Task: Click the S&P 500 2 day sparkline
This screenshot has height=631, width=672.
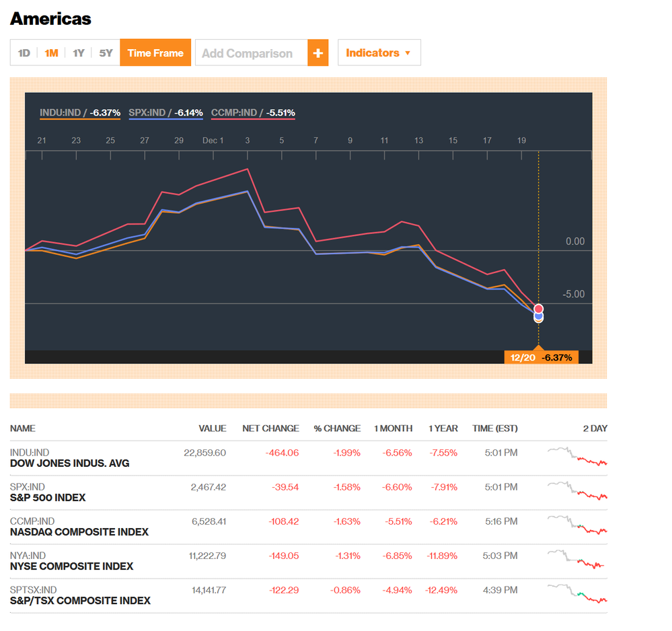Action: click(x=577, y=491)
